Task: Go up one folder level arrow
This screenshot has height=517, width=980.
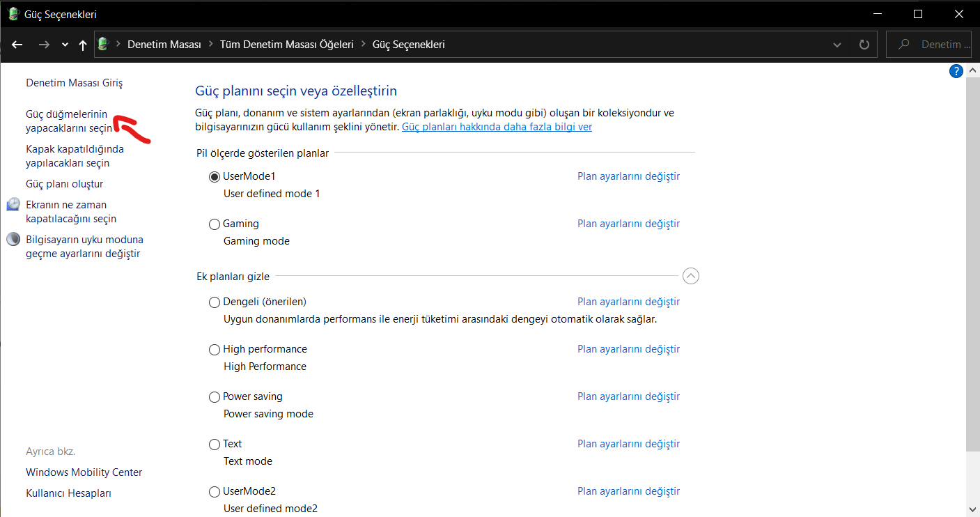Action: [83, 45]
